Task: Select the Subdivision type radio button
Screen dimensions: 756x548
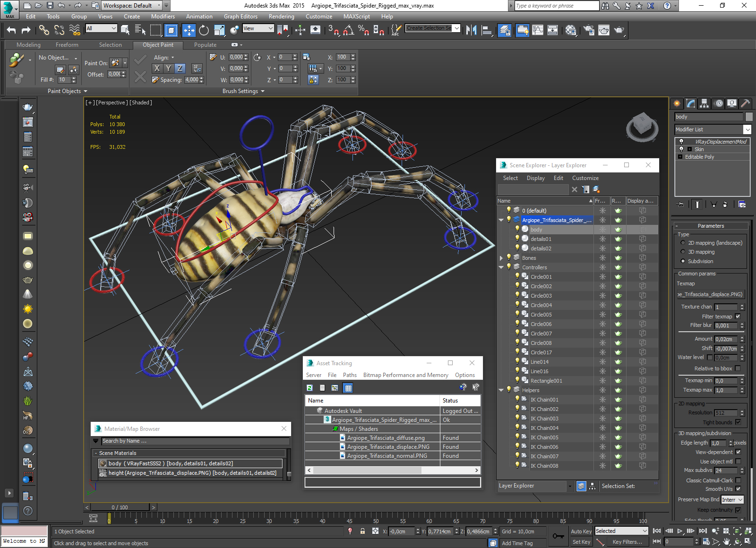Action: (x=683, y=261)
